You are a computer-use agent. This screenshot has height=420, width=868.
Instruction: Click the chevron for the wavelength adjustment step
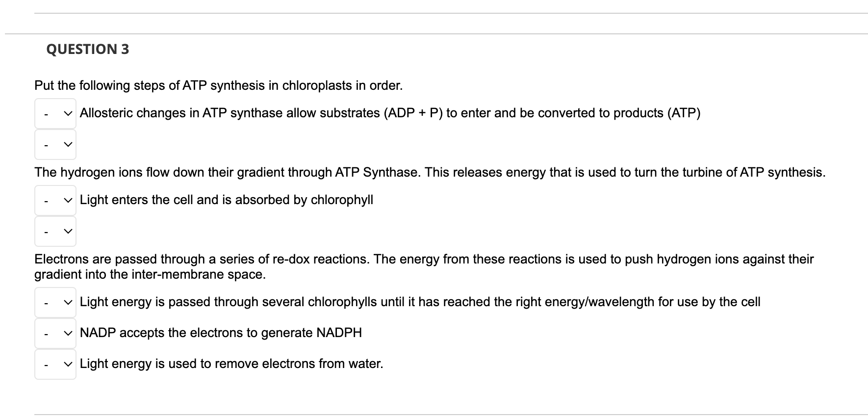pos(68,302)
